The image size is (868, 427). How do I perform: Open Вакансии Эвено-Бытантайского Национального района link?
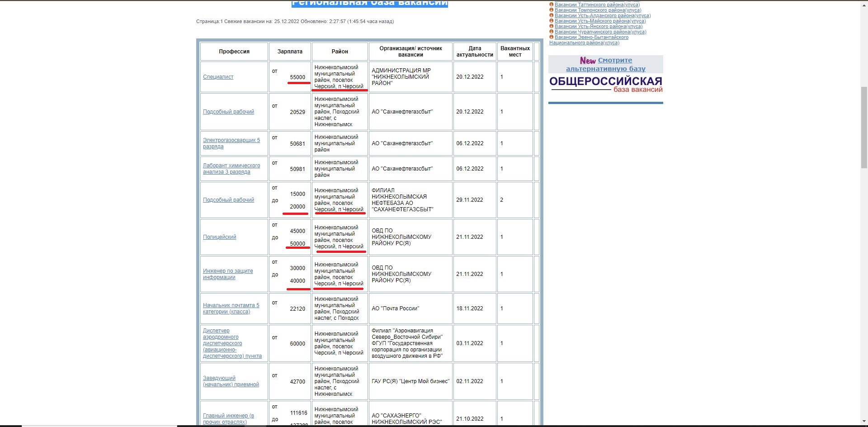pyautogui.click(x=589, y=40)
